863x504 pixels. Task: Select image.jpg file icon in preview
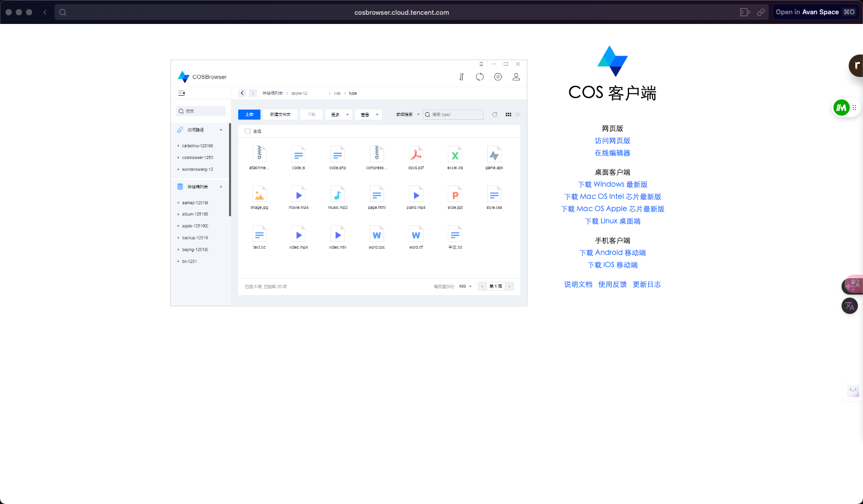(x=260, y=194)
